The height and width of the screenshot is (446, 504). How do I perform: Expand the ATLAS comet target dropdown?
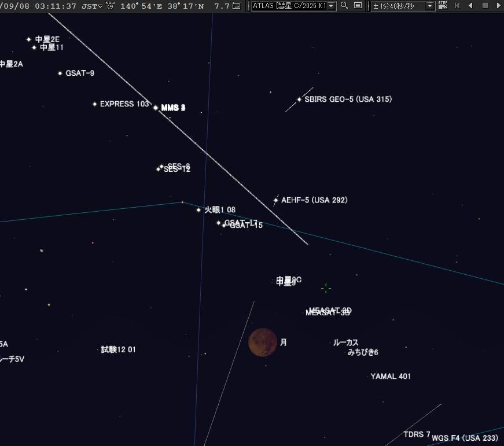pyautogui.click(x=331, y=6)
